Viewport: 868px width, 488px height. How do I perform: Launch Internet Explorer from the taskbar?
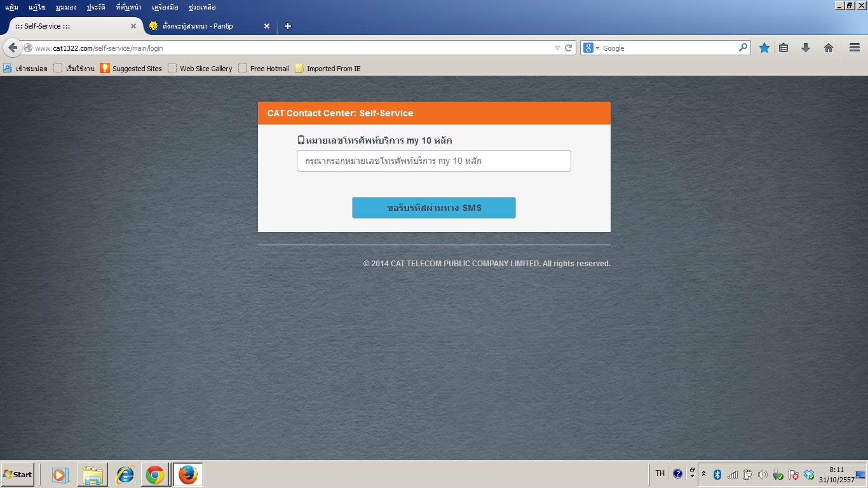tap(125, 475)
